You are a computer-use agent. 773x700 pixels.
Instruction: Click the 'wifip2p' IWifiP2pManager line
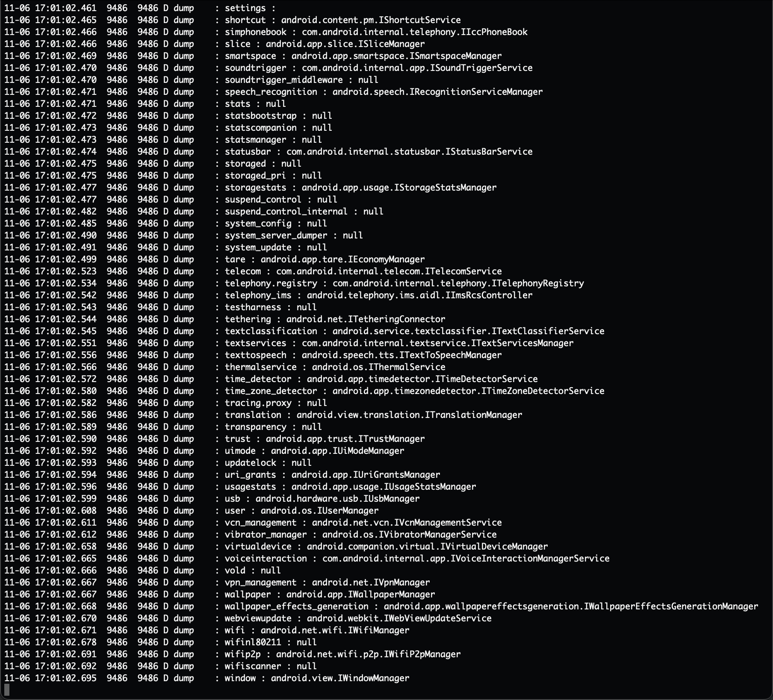233,654
